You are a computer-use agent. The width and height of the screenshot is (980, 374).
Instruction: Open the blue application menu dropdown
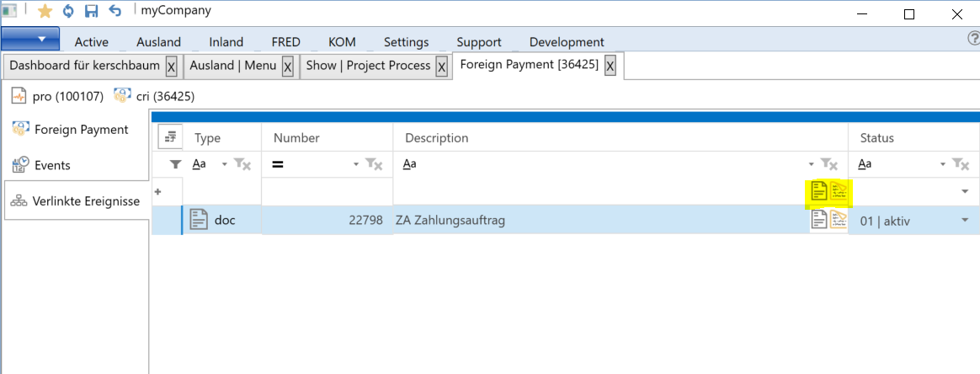click(30, 40)
